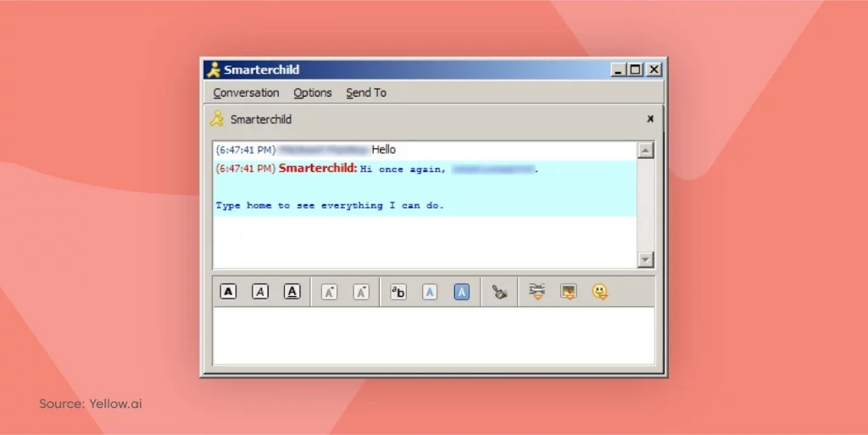Viewport: 868px width, 435px height.
Task: Open the Options menu
Action: click(x=313, y=93)
